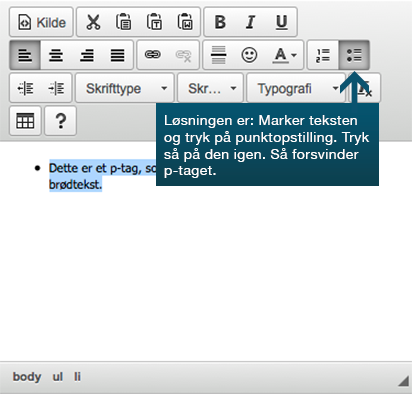The height and width of the screenshot is (394, 412).
Task: Open the smiley picker
Action: tap(249, 55)
